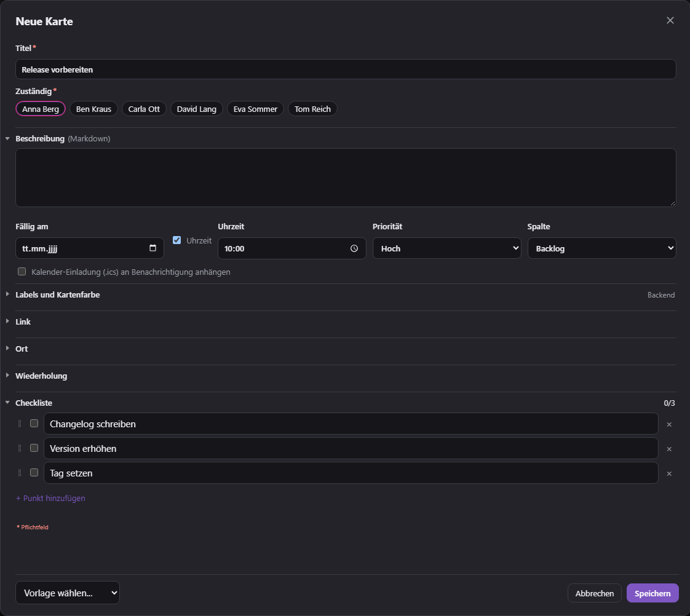
Task: Enable Kalender-Einladung (.ics) attachment checkbox
Action: click(x=22, y=272)
